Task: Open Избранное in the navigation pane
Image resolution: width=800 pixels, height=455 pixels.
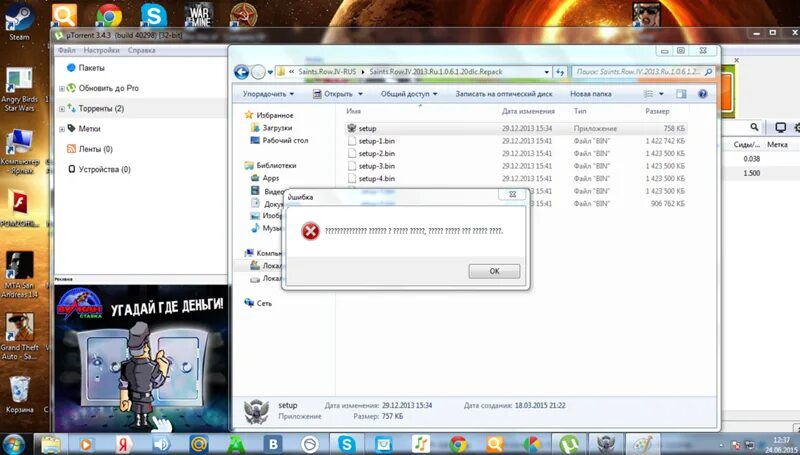Action: [274, 115]
